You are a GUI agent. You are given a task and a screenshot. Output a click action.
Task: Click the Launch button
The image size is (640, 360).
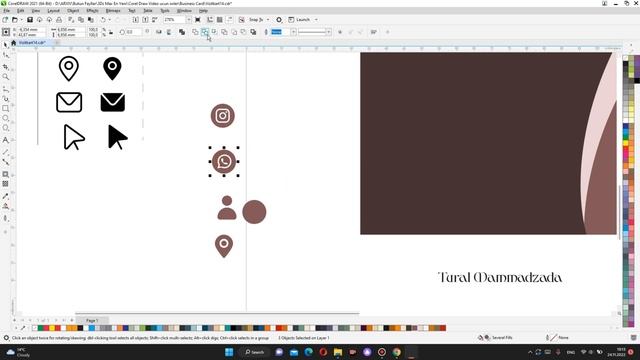point(299,20)
